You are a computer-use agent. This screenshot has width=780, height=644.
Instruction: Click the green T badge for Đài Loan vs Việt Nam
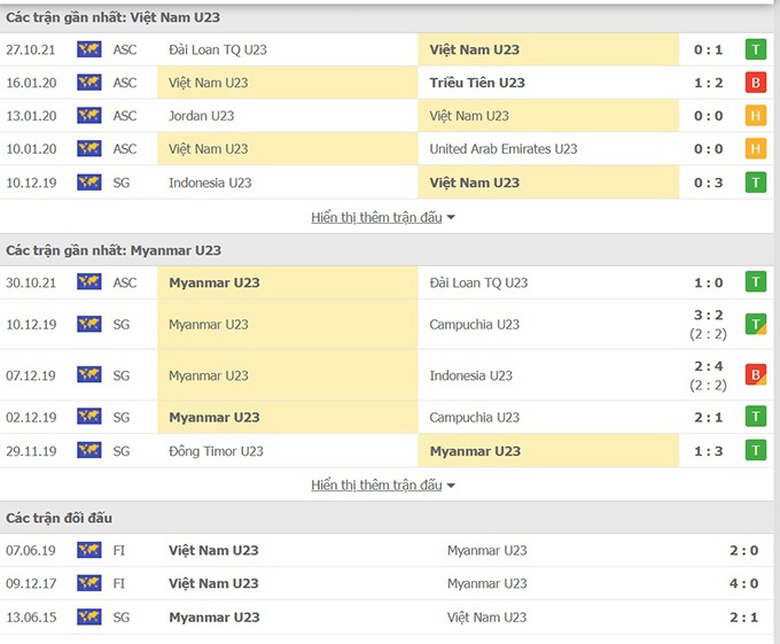(x=755, y=49)
